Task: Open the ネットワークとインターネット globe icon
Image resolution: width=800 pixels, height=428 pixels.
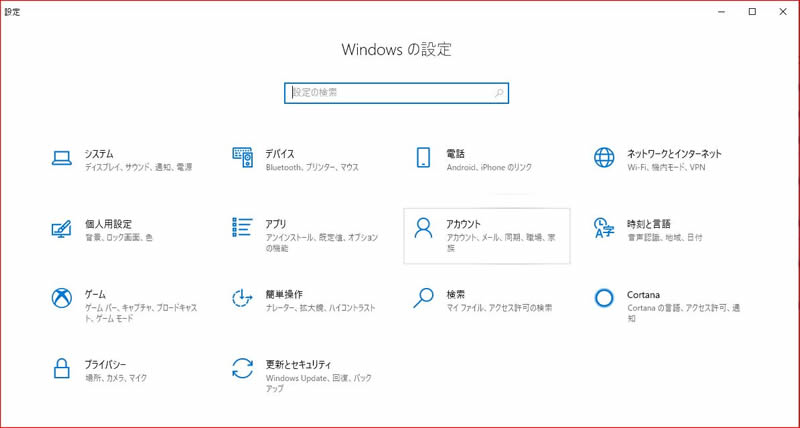Action: (603, 158)
